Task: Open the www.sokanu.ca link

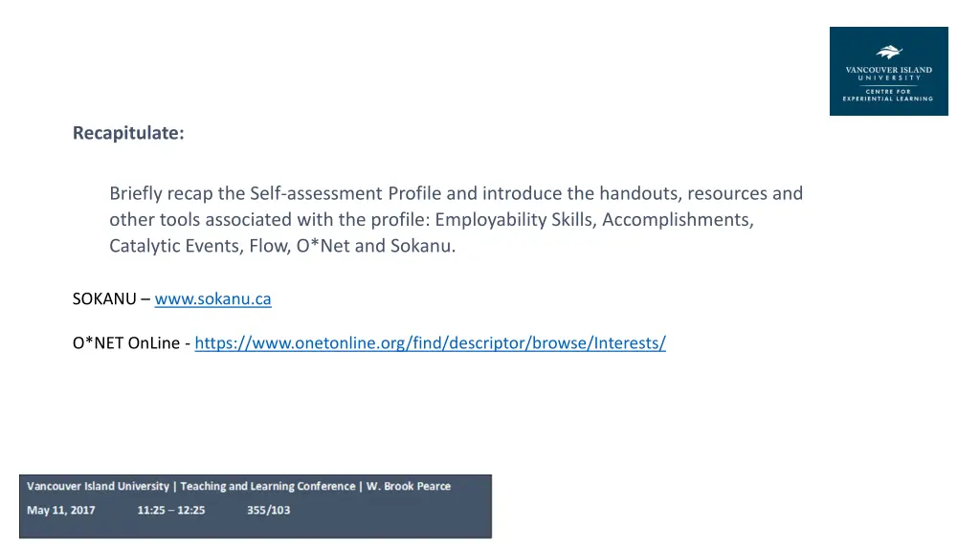Action: [x=212, y=298]
